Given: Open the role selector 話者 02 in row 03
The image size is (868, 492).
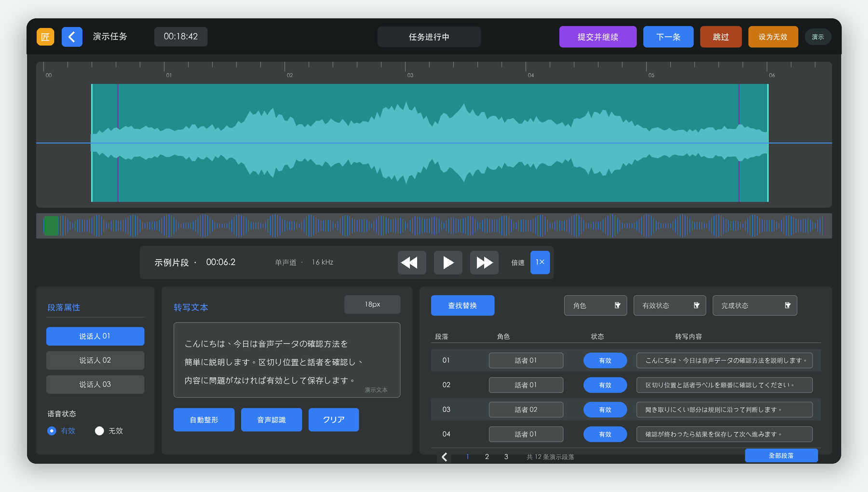Looking at the screenshot, I should click(526, 410).
